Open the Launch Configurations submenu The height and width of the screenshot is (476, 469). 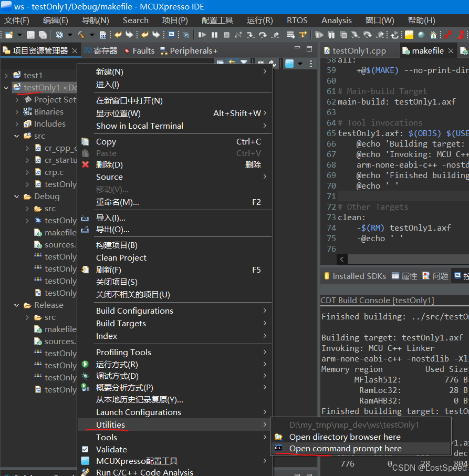(175, 412)
